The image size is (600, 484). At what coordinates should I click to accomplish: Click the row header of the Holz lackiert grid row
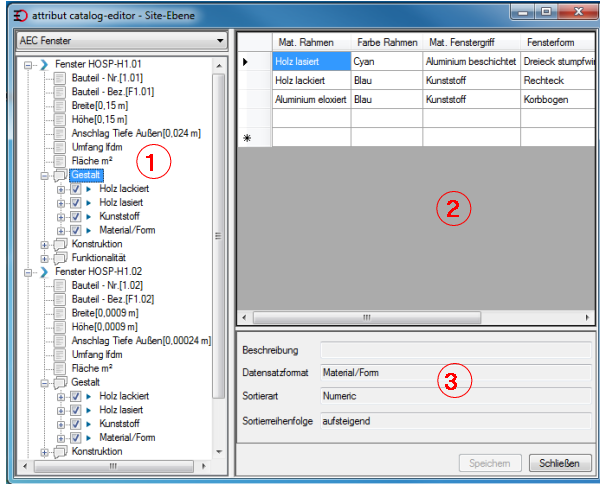click(254, 80)
